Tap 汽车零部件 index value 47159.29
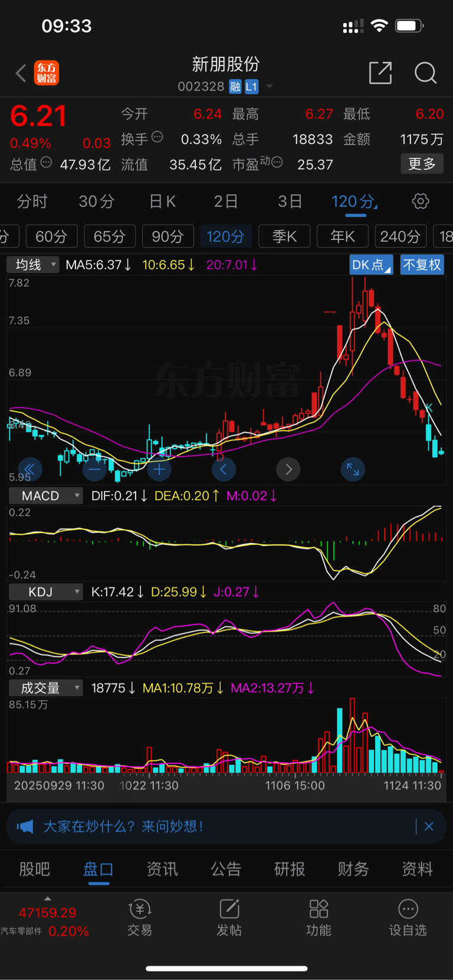 48,913
